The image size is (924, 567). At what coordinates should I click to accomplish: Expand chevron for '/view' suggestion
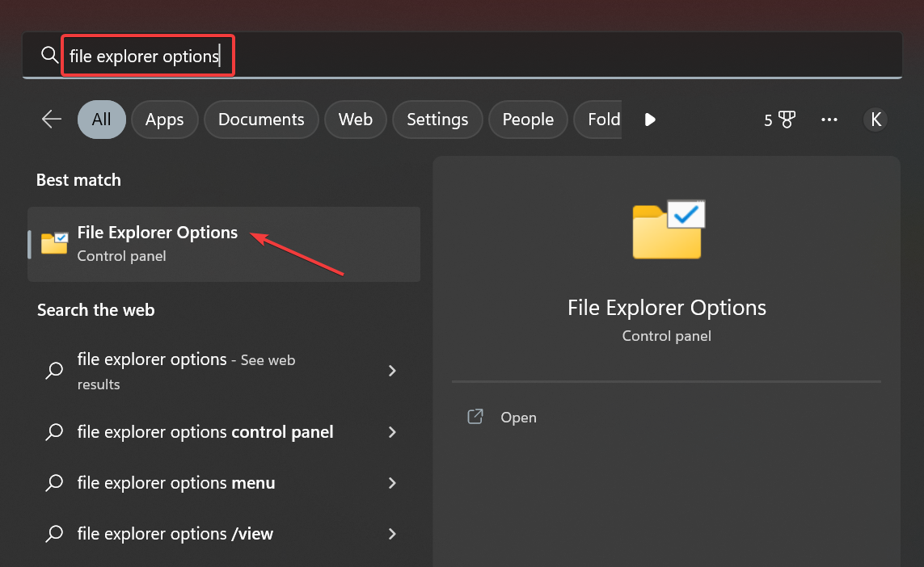coord(392,533)
